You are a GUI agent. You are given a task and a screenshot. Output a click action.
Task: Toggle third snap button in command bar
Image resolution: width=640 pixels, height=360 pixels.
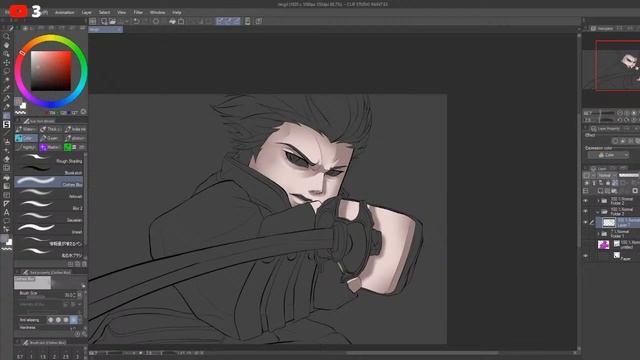pos(236,21)
